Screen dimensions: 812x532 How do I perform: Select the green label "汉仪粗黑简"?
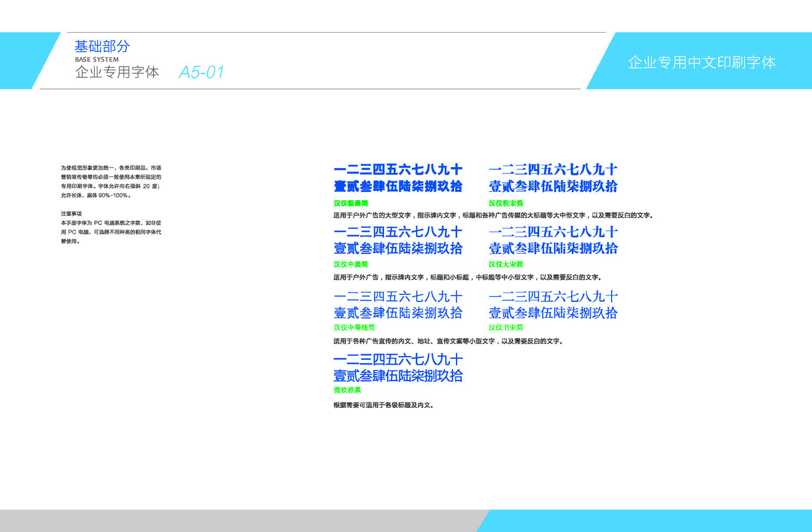point(351,203)
